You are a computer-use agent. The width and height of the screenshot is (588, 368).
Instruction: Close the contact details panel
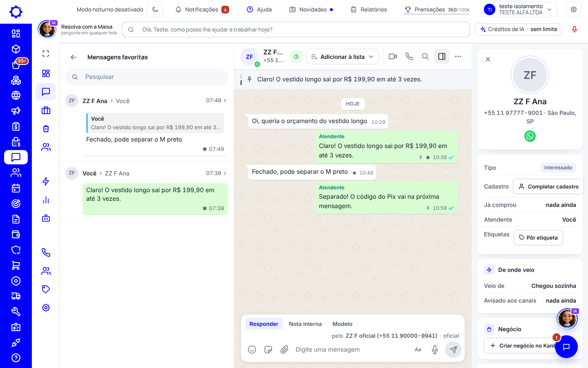coord(488,59)
